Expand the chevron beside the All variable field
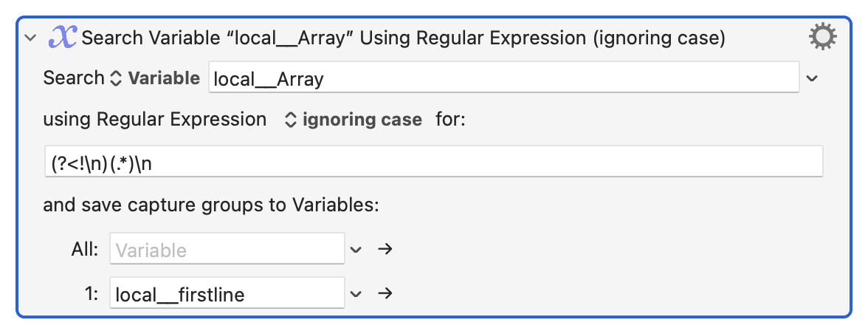 (356, 250)
